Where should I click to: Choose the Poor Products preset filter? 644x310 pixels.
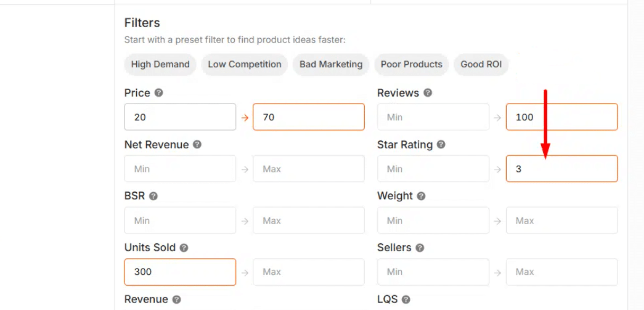coord(411,64)
